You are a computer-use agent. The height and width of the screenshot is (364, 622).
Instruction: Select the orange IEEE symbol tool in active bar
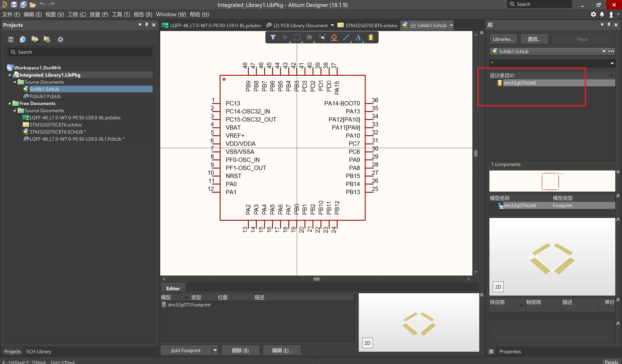click(x=334, y=38)
